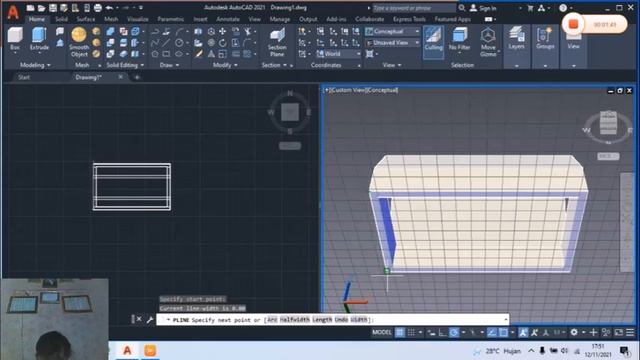This screenshot has height=360, width=640.
Task: Toggle object snap in status bar
Action: point(504,333)
